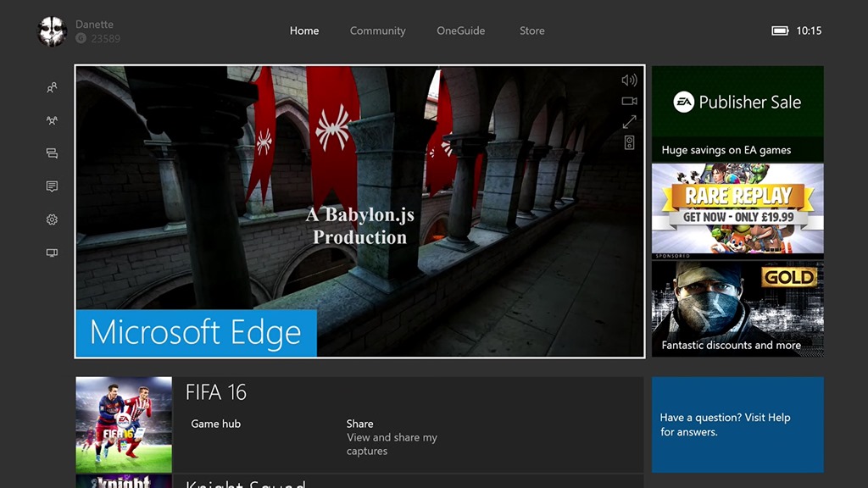The image size is (868, 488).
Task: Click the 23589 gamerscore value
Action: click(x=106, y=39)
